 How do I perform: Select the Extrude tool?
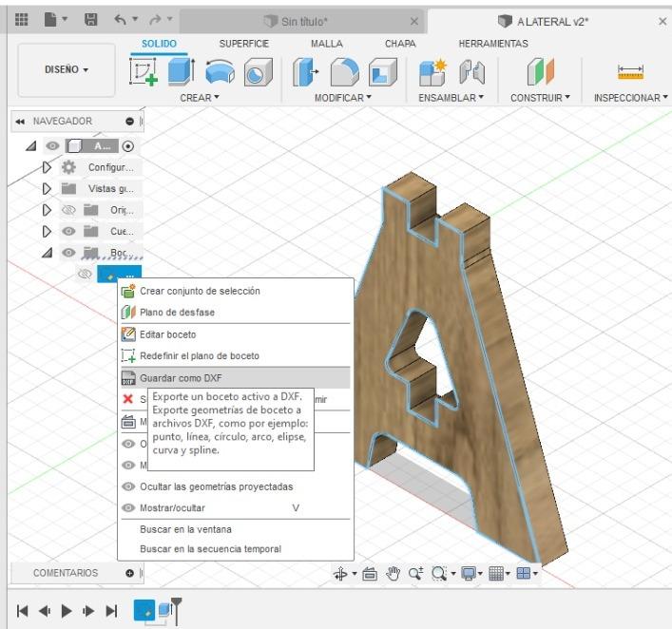[x=182, y=71]
